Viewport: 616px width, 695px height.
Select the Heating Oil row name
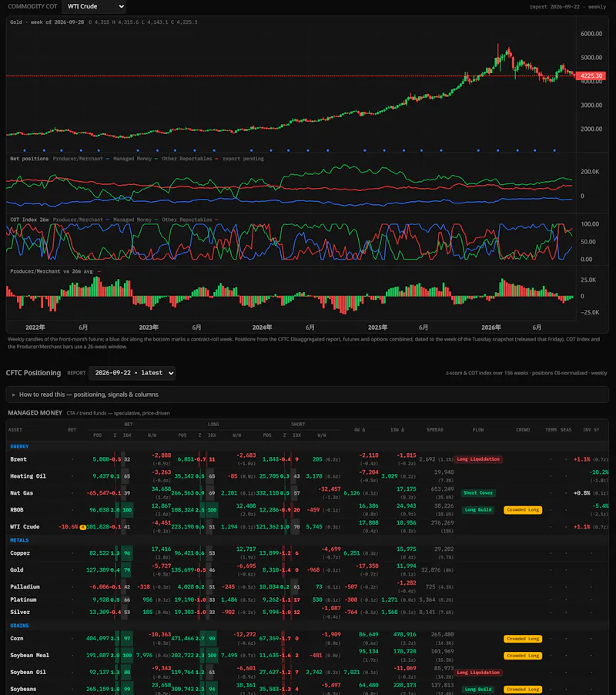[28, 476]
